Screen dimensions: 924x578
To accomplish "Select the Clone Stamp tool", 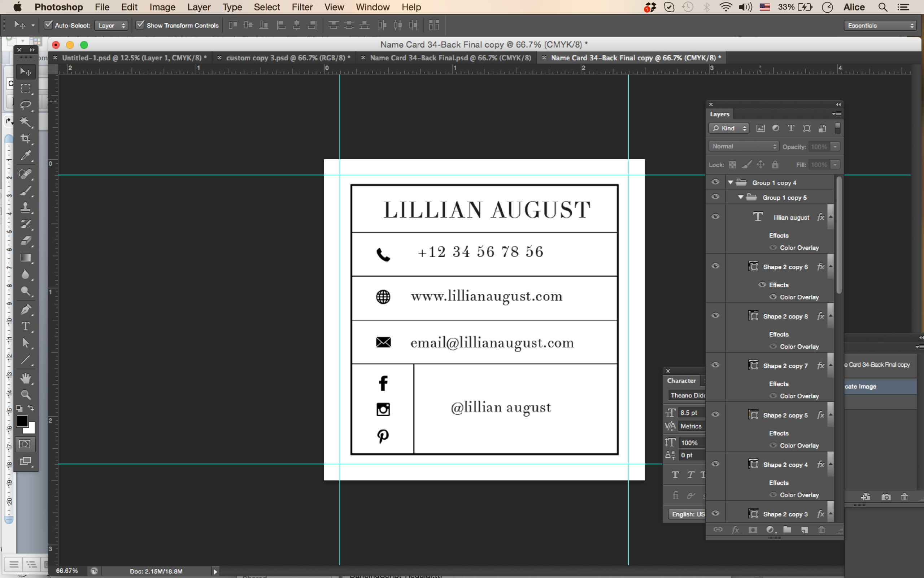I will (x=26, y=207).
